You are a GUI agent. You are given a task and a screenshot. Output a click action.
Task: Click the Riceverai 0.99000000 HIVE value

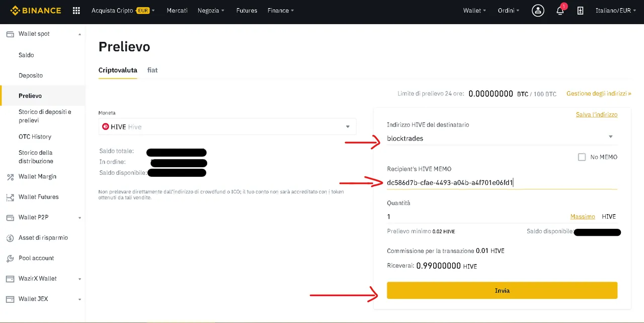(x=447, y=266)
